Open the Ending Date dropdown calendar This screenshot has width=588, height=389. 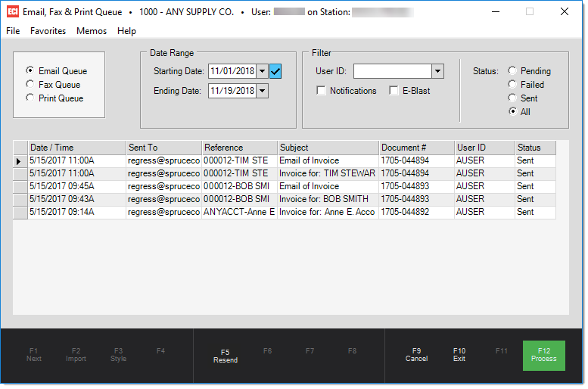263,91
